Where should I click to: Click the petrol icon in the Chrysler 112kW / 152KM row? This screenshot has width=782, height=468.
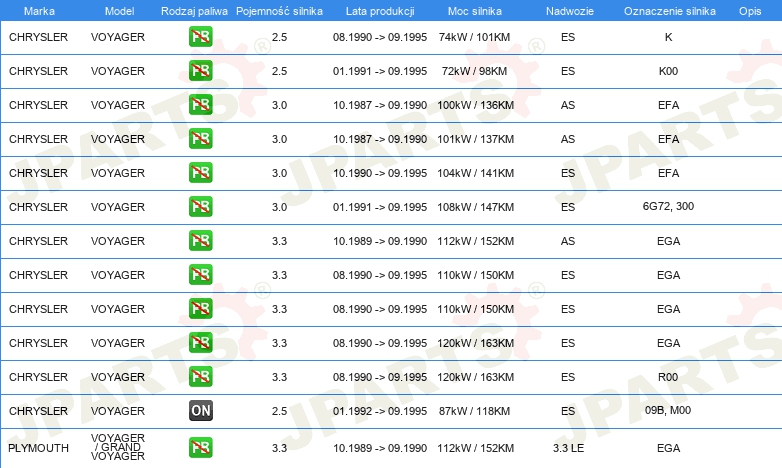pos(200,240)
